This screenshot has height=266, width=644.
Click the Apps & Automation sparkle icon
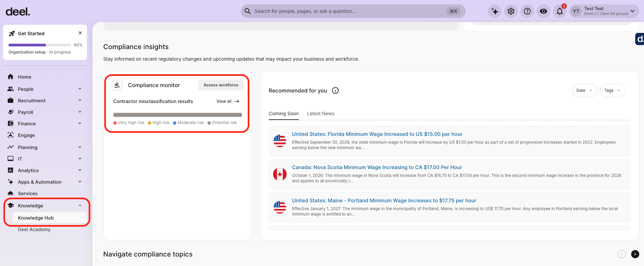click(10, 182)
